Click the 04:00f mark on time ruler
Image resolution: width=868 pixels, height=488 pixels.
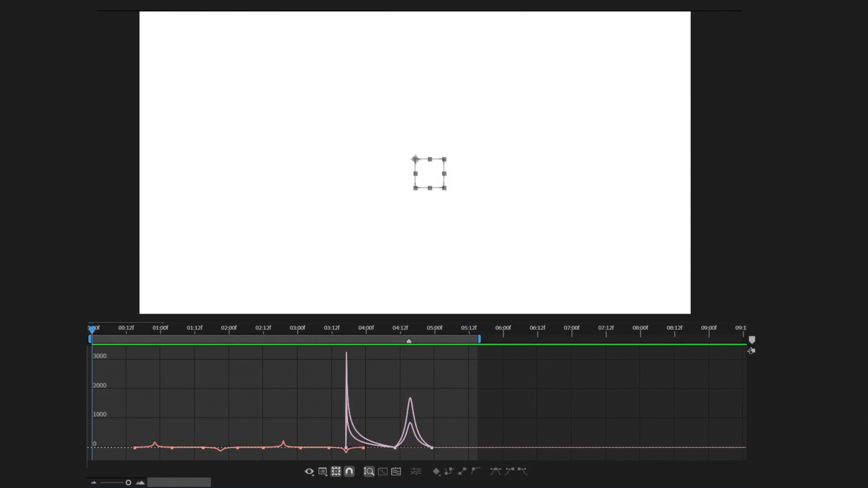[366, 328]
